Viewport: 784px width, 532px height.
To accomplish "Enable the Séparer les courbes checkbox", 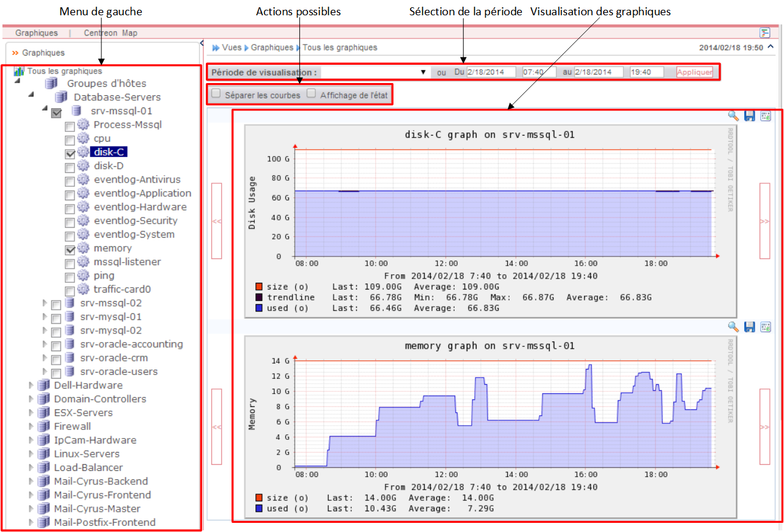I will [x=216, y=93].
